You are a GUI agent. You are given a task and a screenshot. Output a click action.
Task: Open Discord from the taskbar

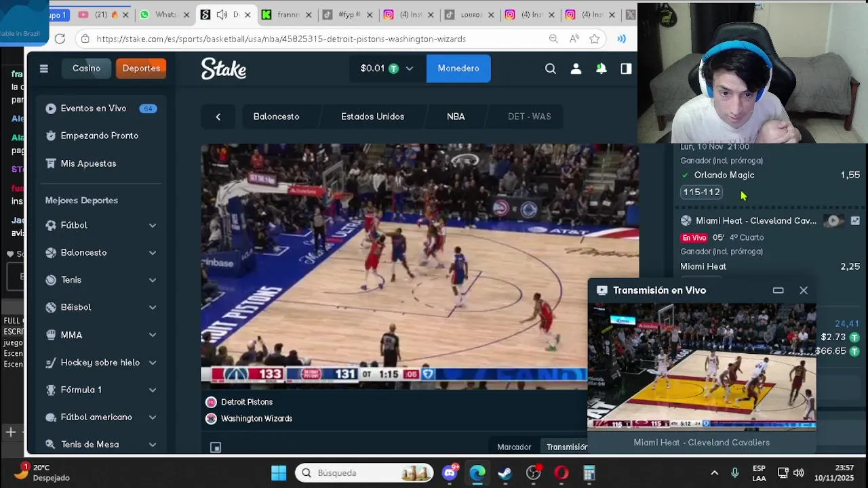click(x=450, y=473)
